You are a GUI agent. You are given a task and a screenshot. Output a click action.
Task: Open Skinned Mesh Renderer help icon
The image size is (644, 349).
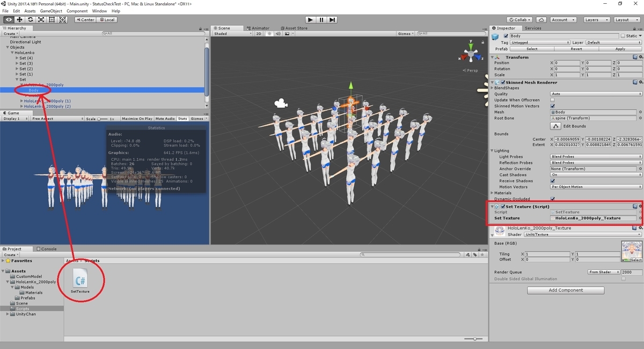[x=634, y=82]
